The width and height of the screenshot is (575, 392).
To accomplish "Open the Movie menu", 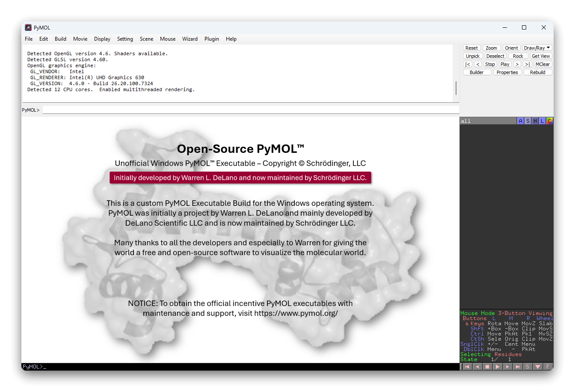I will [x=80, y=39].
